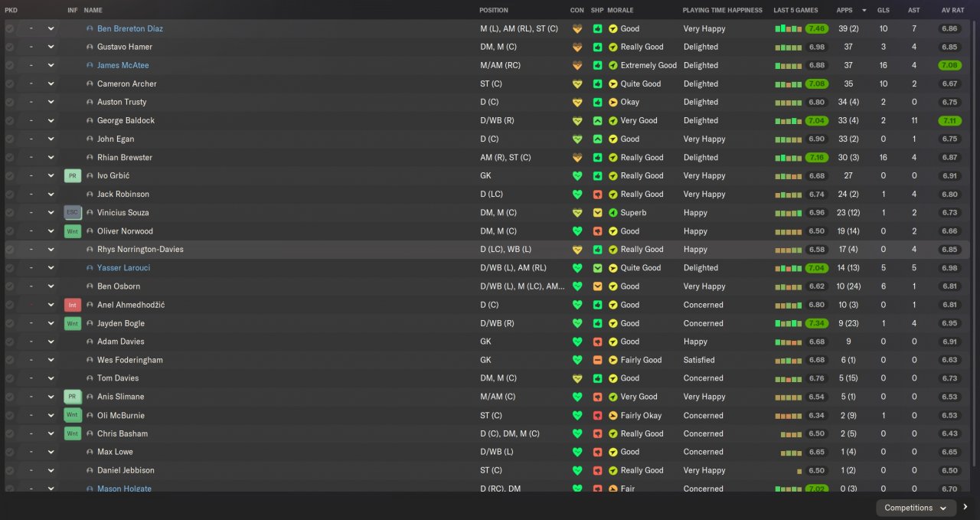Open the Competitions dropdown
The width and height of the screenshot is (980, 520).
coord(916,508)
